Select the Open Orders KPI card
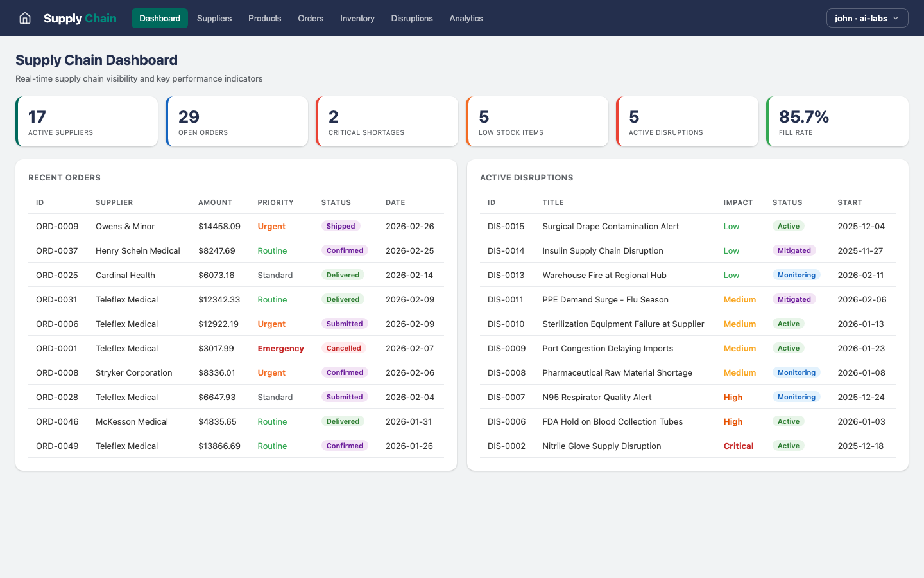The width and height of the screenshot is (924, 578). (x=237, y=121)
